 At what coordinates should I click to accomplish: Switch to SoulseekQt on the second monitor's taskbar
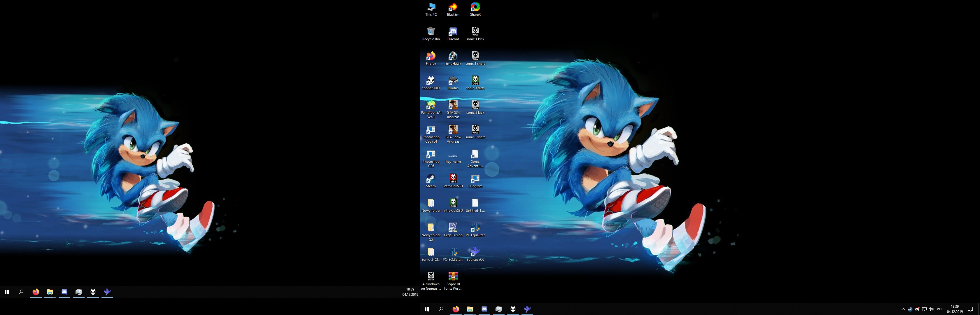107,292
